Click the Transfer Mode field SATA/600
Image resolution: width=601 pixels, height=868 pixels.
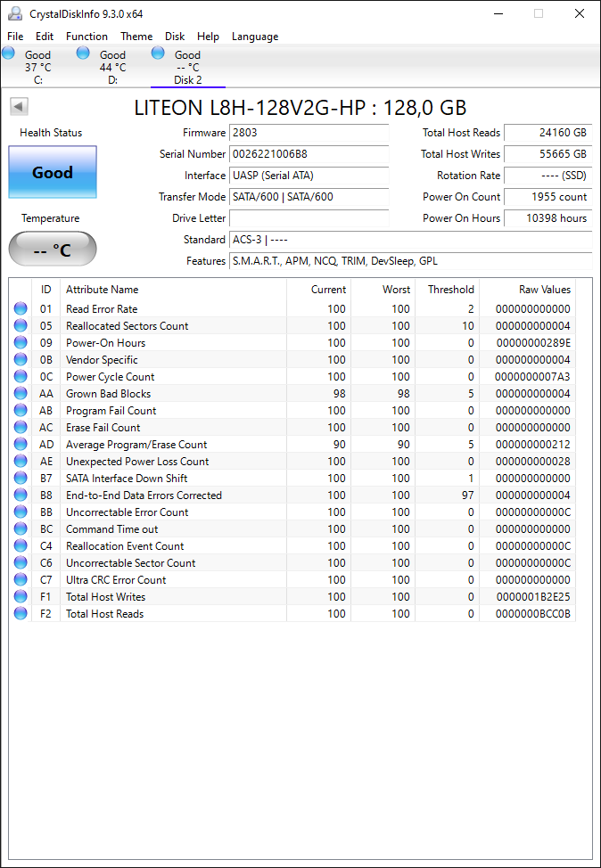(309, 197)
